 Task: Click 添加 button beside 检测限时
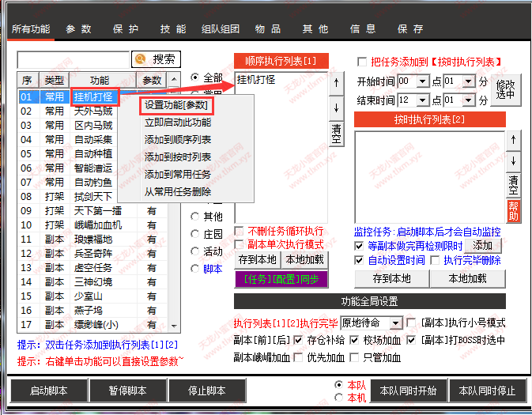[482, 245]
